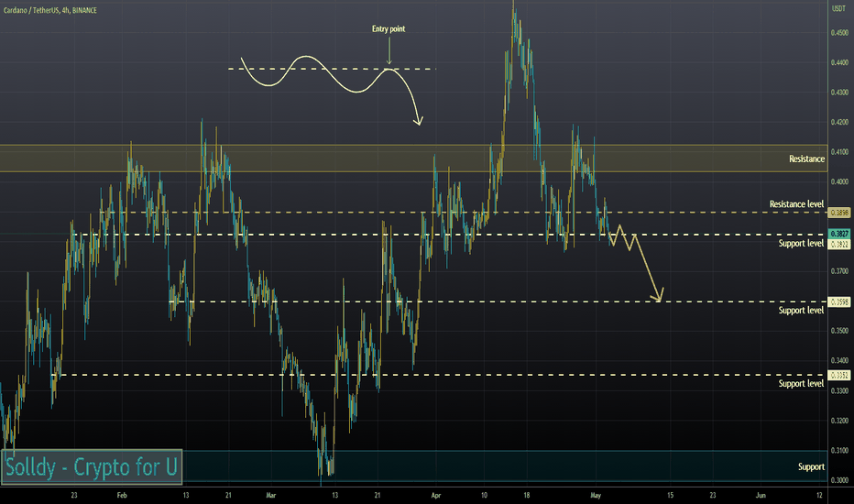Click the 0.3200 price axis value
The height and width of the screenshot is (504, 854).
[839, 421]
